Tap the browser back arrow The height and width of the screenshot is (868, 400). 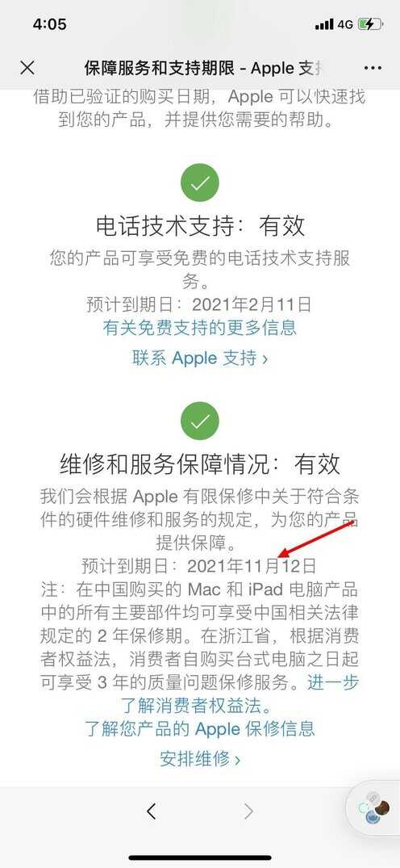pos(151,811)
